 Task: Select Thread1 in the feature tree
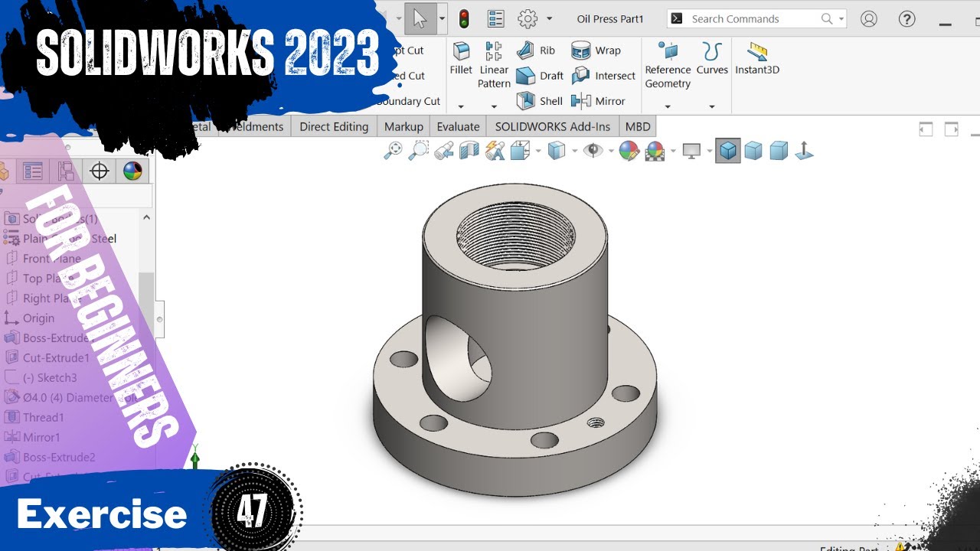(34, 417)
